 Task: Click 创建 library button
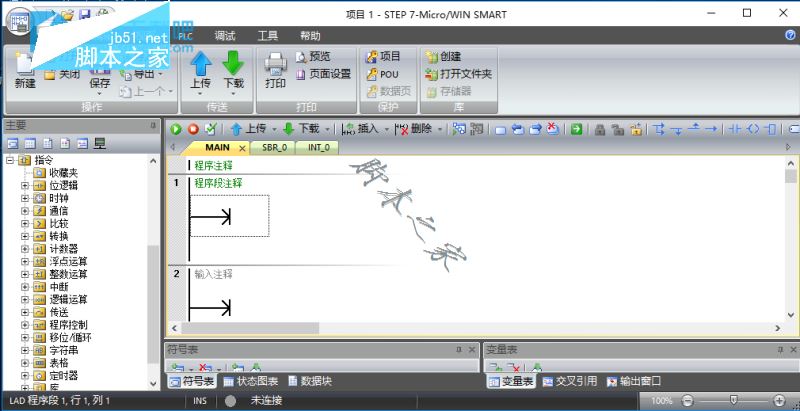click(x=443, y=56)
